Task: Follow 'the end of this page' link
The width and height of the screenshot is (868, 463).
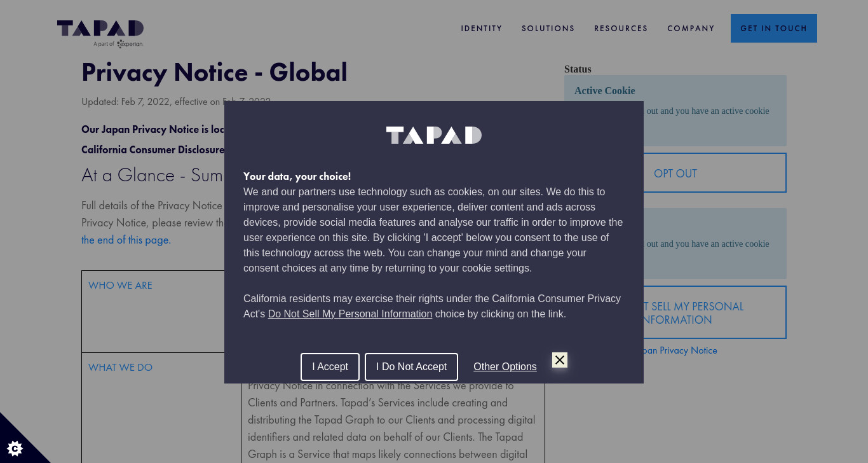Action: (126, 240)
